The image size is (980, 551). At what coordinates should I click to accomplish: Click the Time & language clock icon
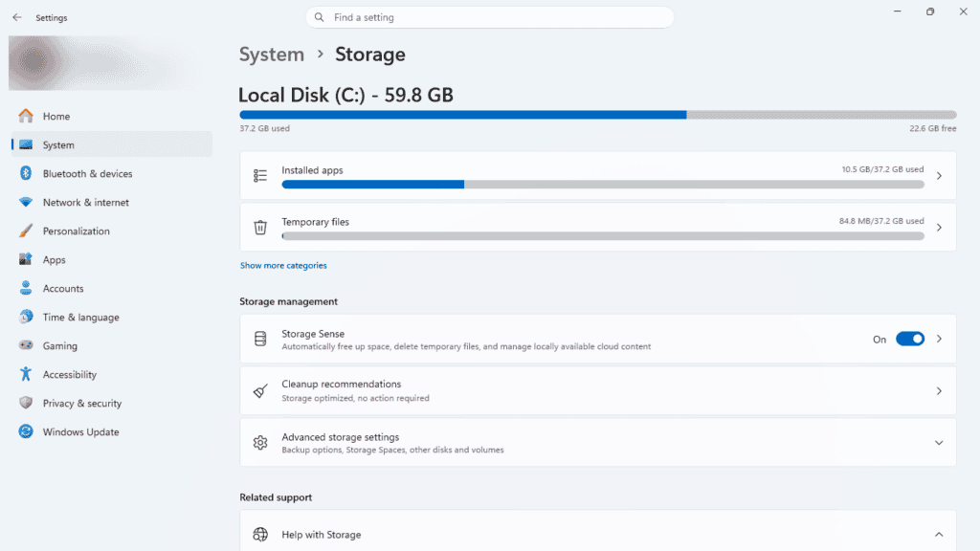point(26,317)
